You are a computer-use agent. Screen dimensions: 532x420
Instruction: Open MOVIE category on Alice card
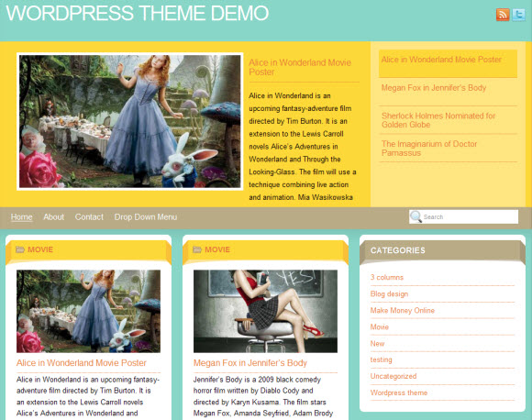coord(40,249)
